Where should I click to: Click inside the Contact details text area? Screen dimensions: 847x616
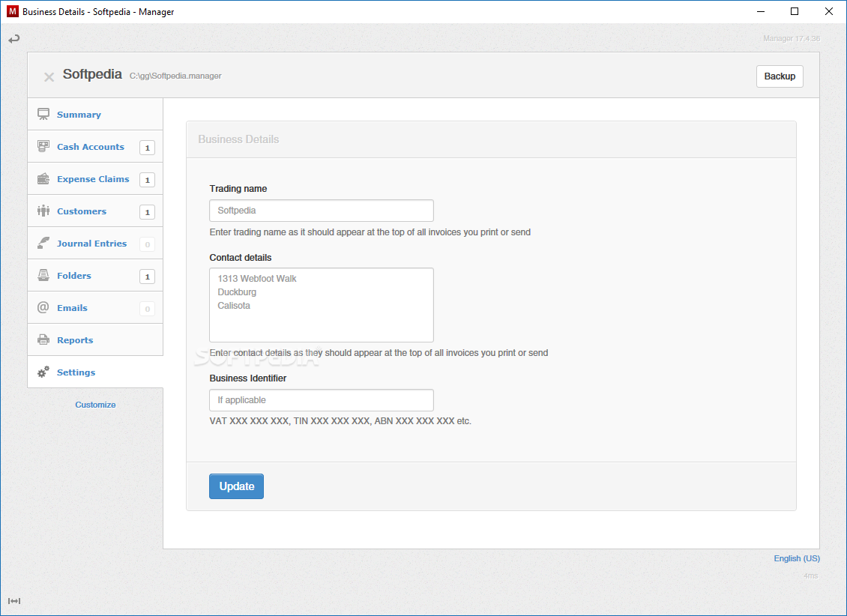[x=322, y=305]
